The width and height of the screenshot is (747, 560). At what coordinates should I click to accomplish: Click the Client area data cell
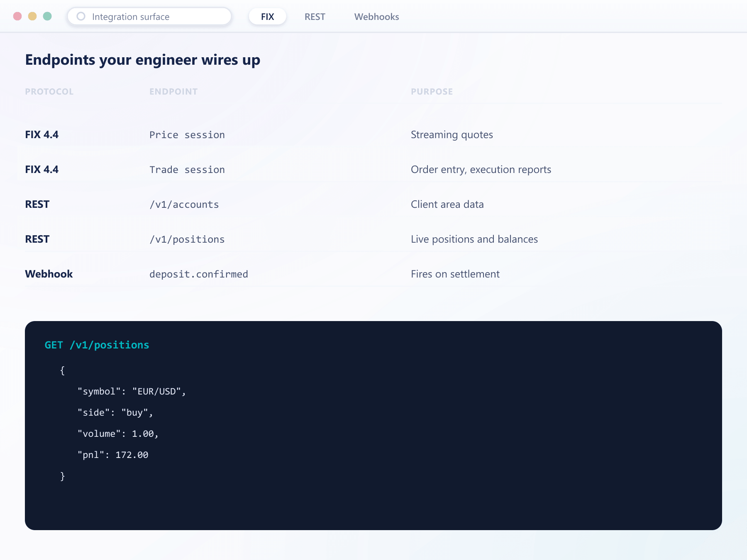pos(447,205)
